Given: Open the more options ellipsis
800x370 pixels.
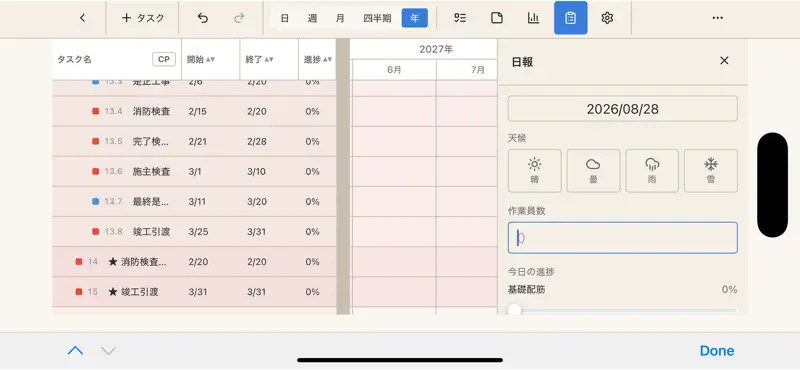Looking at the screenshot, I should click(717, 18).
